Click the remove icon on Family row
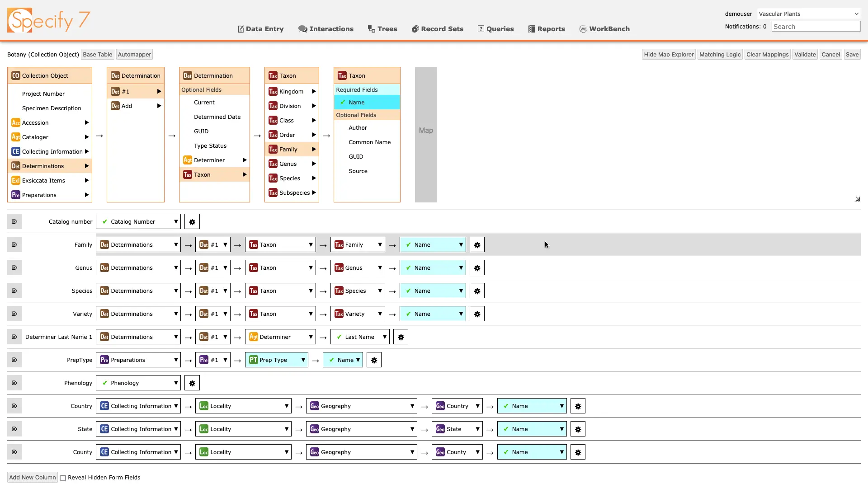This screenshot has width=868, height=488. tap(14, 245)
